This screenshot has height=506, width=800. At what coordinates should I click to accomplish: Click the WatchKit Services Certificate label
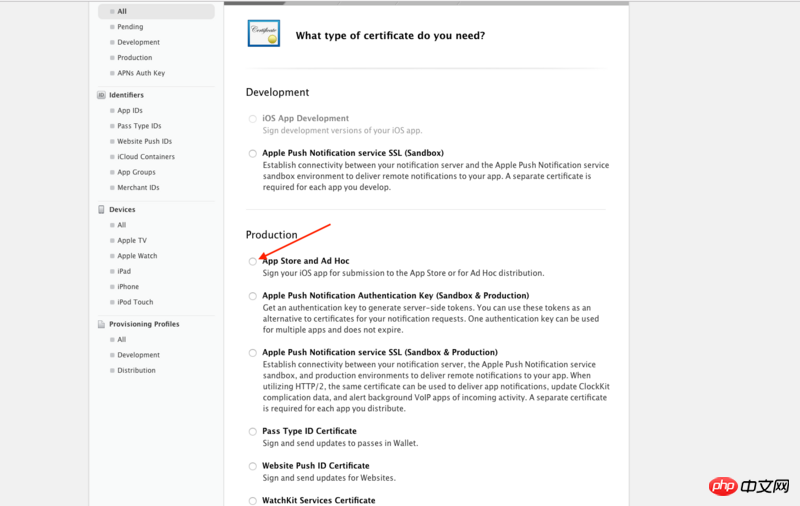pos(318,500)
